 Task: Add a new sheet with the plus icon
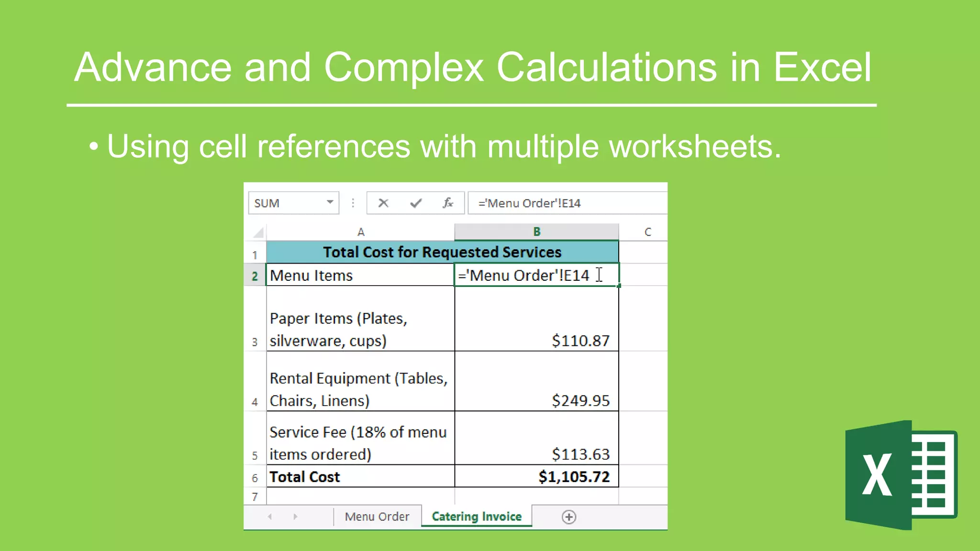click(569, 517)
